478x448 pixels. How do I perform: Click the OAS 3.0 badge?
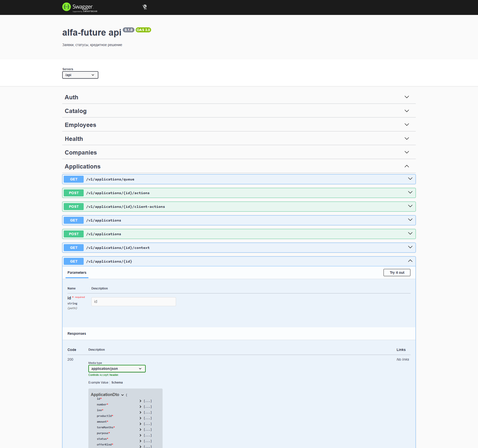[143, 30]
